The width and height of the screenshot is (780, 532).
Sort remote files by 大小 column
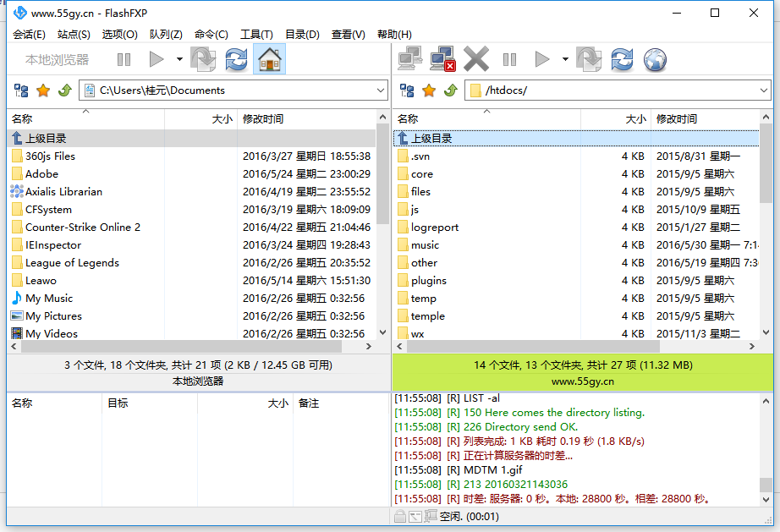coord(636,118)
